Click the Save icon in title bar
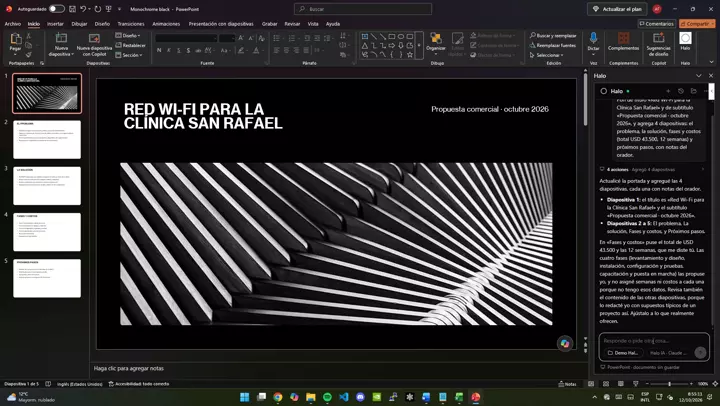Screen dimensions: 720x406 coord(72,9)
